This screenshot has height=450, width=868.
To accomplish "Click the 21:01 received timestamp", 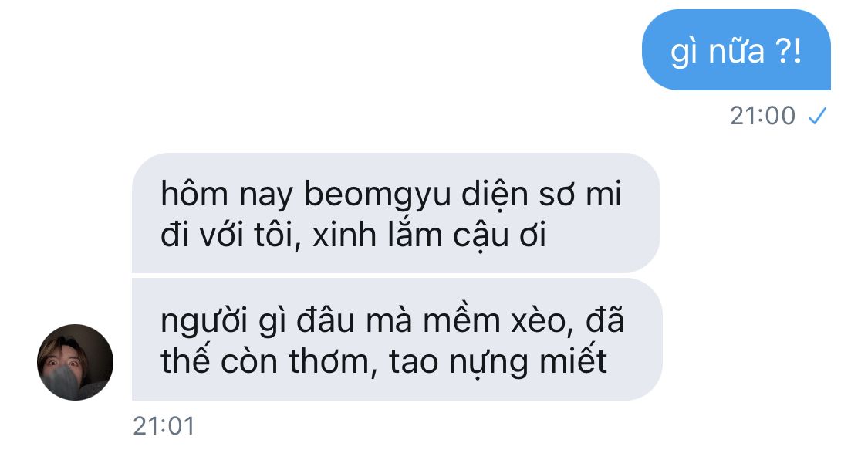I will [x=164, y=426].
